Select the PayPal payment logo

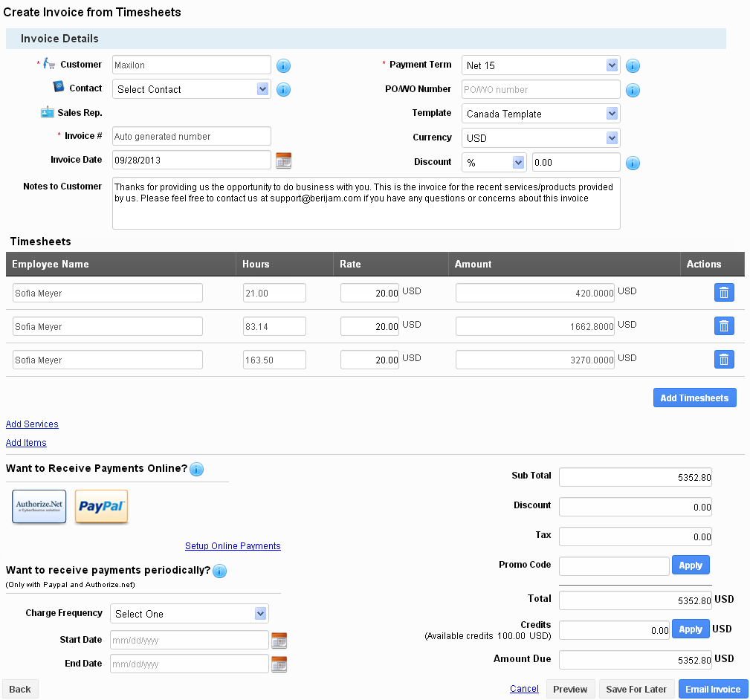[102, 507]
